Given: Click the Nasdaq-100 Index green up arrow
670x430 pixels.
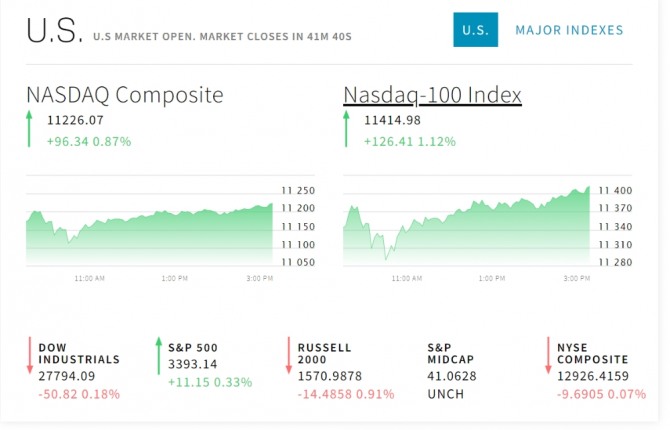Looking at the screenshot, I should click(347, 130).
